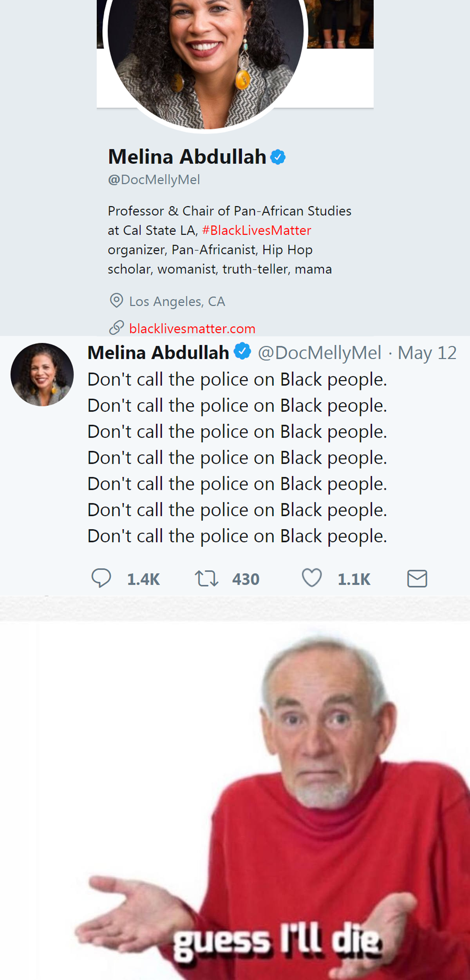Click the Melina Abdullah name in tweet

tap(158, 352)
